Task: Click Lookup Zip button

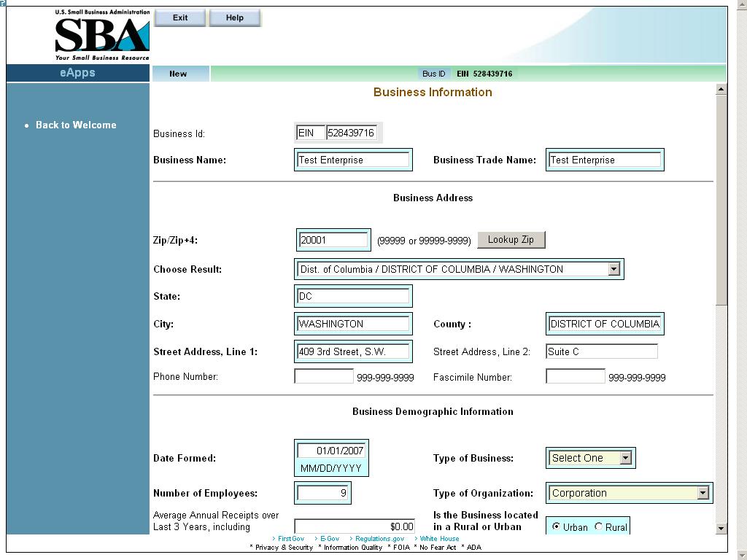Action: pos(511,240)
